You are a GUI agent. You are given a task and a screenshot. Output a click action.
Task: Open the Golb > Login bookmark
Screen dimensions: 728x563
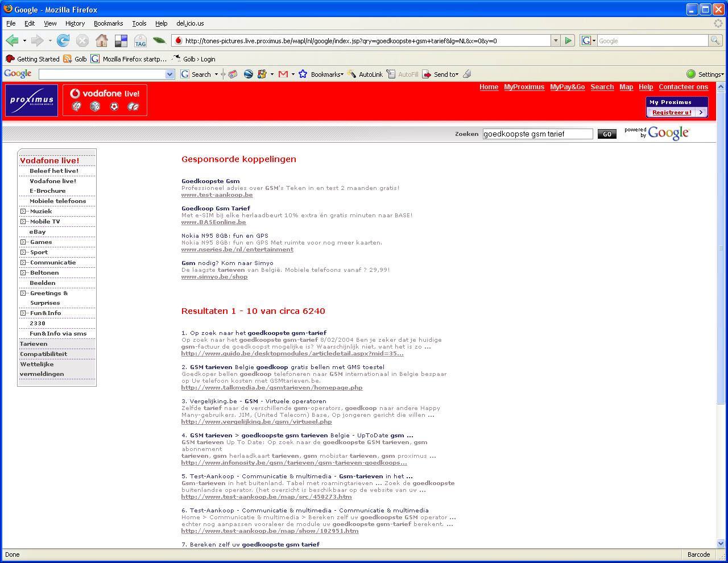pyautogui.click(x=193, y=59)
